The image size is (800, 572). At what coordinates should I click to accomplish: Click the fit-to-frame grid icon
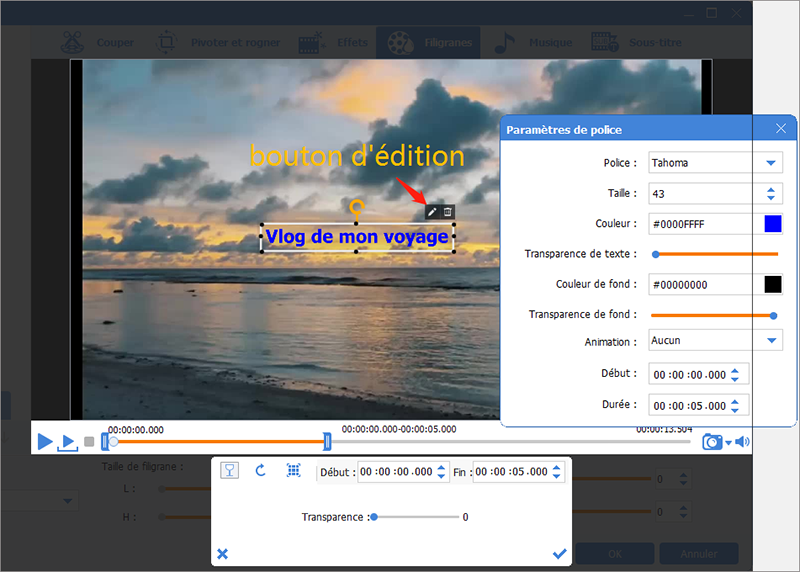[x=293, y=470]
